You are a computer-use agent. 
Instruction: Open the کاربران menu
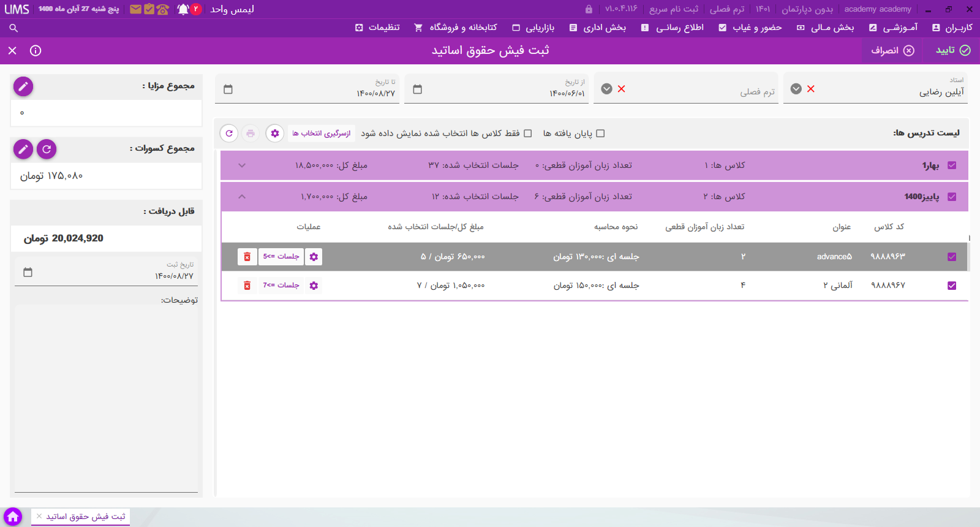click(x=952, y=28)
